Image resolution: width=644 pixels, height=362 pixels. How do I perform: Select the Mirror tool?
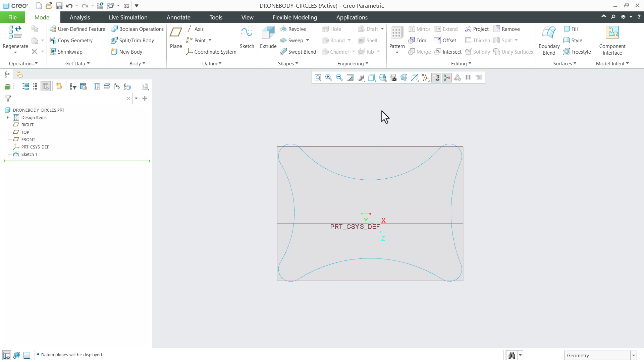(x=419, y=29)
